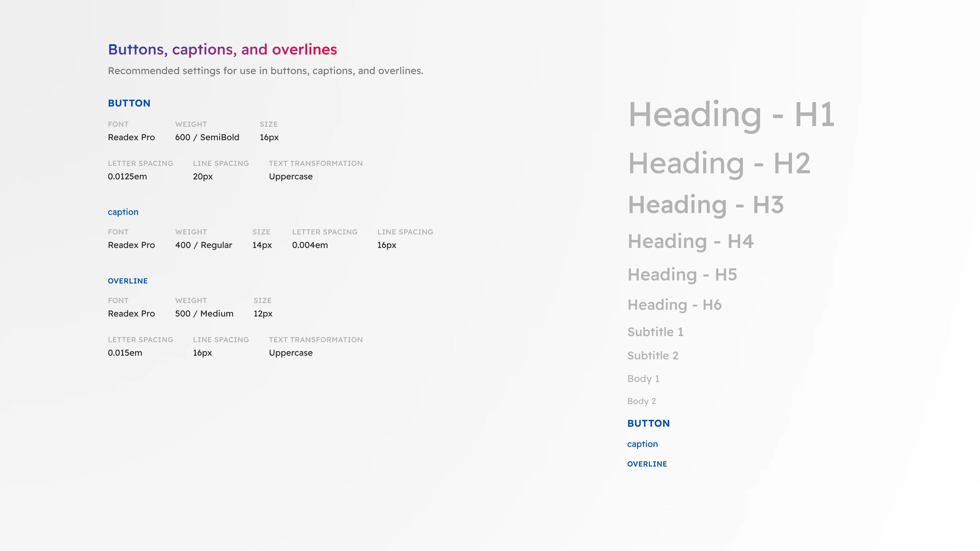Viewport: 980px width, 551px height.
Task: Click the 600 / SemiBold weight value
Action: pyautogui.click(x=207, y=137)
